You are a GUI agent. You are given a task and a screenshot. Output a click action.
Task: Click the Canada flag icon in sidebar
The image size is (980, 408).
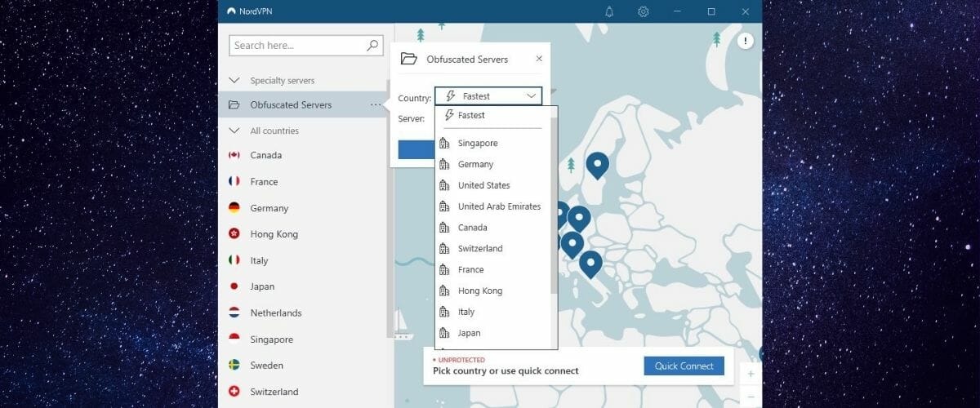[234, 155]
